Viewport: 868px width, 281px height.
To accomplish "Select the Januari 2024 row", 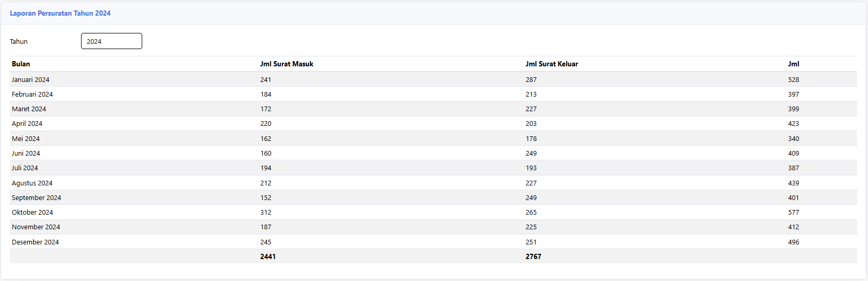I will pos(433,79).
